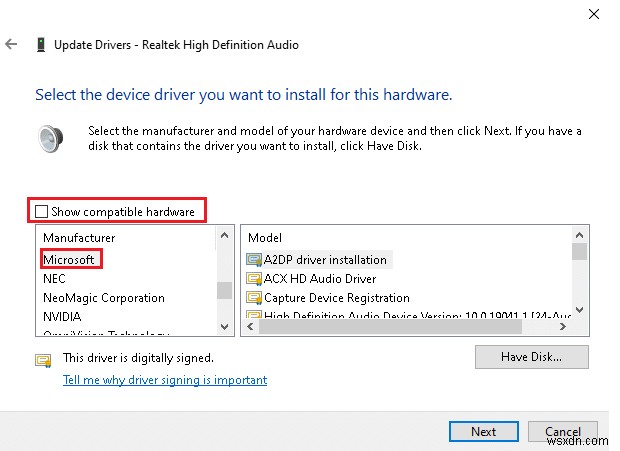Toggle the Show compatible hardware checkbox
620x451 pixels.
click(x=41, y=211)
